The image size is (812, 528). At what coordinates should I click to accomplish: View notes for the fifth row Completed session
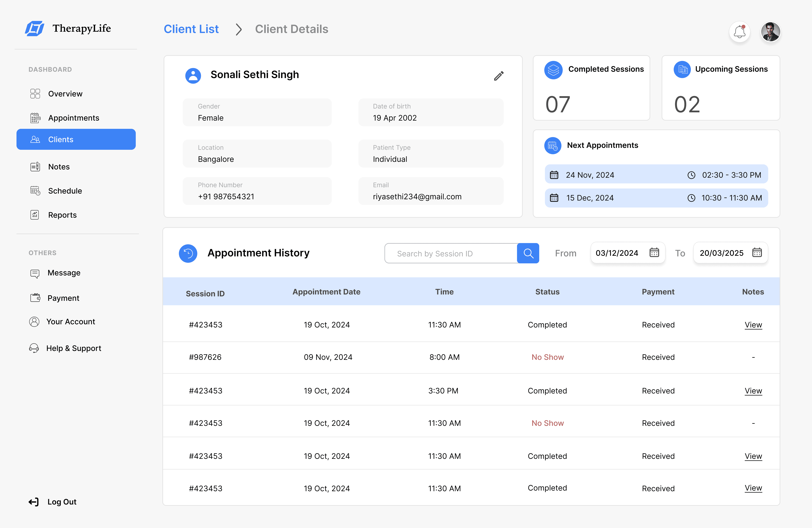click(753, 456)
